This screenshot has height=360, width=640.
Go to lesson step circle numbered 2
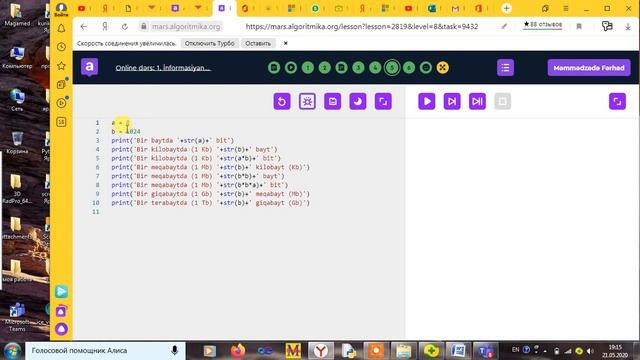(x=324, y=68)
